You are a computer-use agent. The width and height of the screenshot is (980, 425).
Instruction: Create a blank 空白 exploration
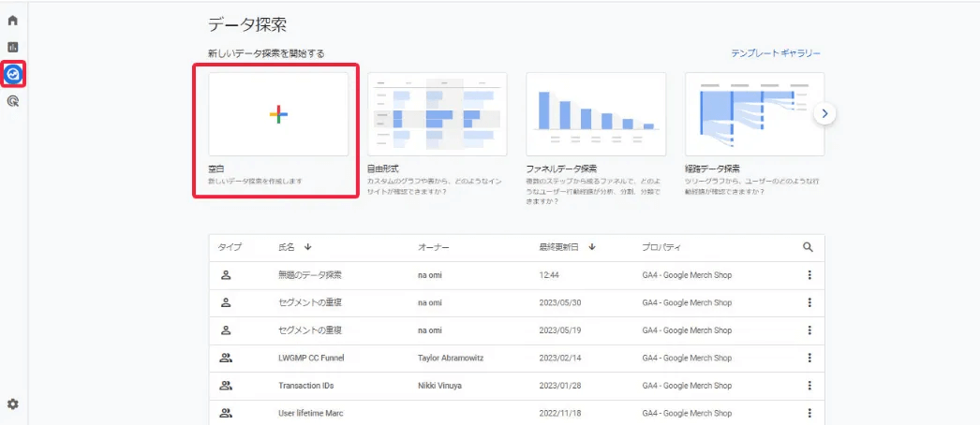tap(278, 114)
